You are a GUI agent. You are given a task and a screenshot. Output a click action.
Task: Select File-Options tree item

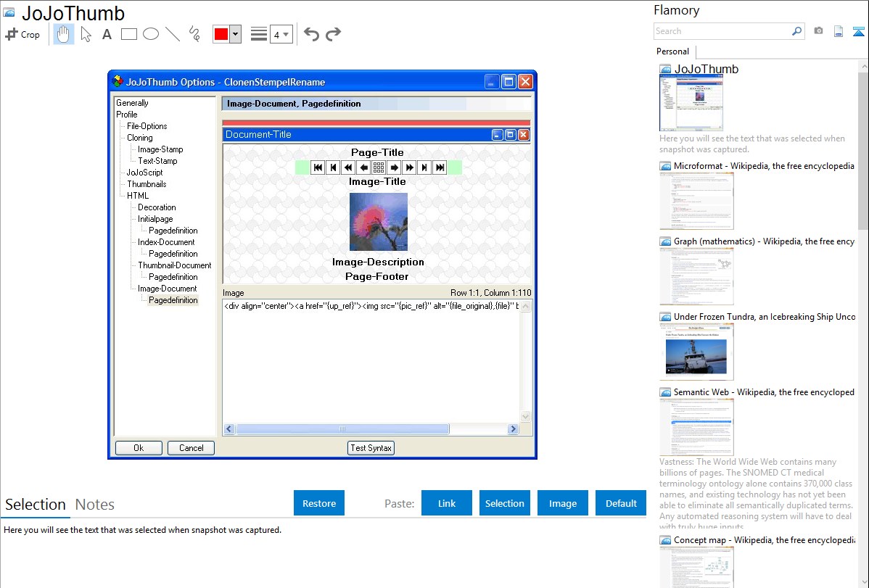coord(147,126)
